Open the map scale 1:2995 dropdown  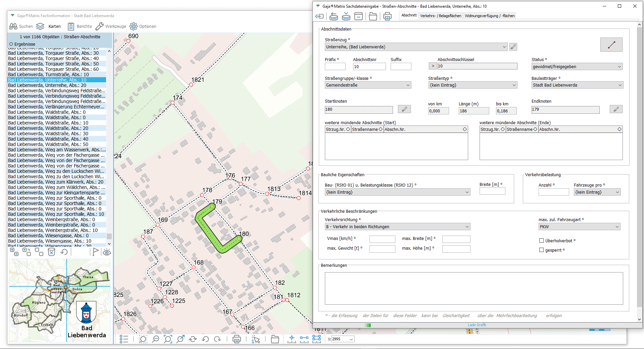click(x=351, y=339)
